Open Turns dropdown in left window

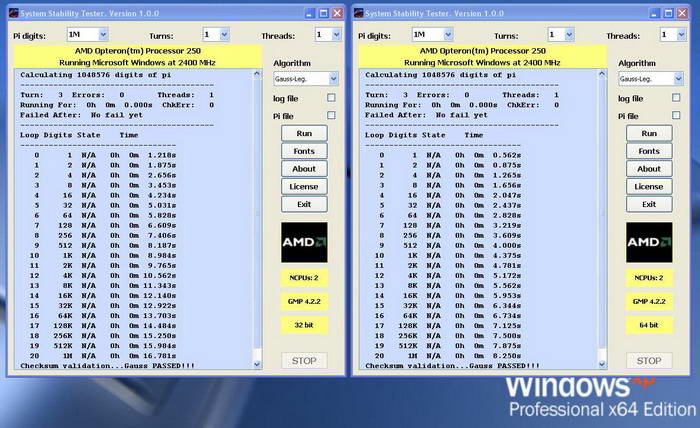225,34
